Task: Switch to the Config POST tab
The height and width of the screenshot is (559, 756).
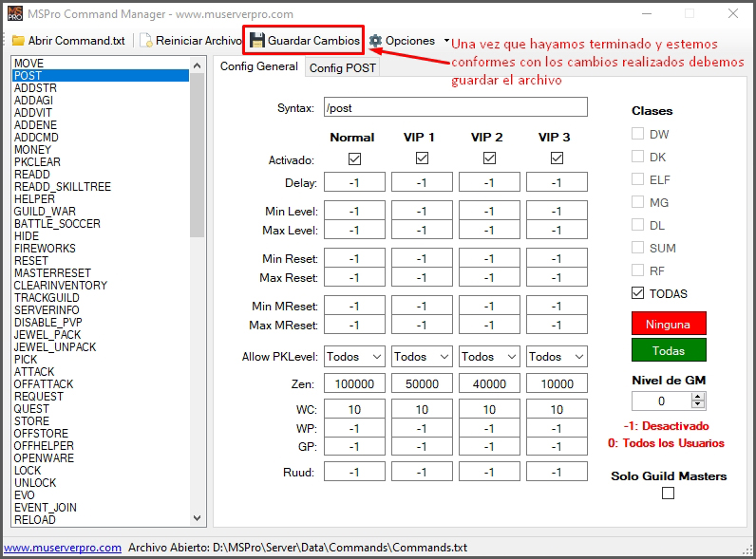Action: (342, 67)
